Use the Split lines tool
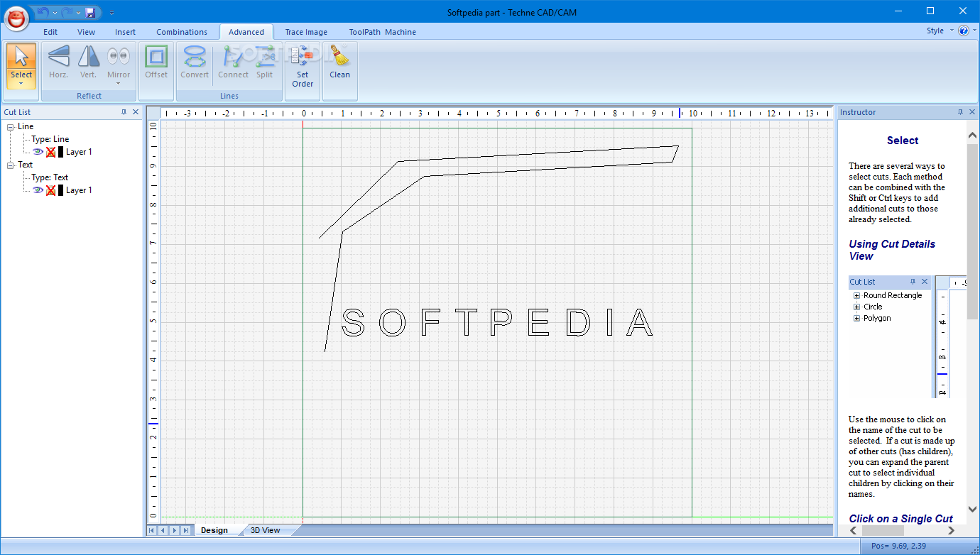 264,61
